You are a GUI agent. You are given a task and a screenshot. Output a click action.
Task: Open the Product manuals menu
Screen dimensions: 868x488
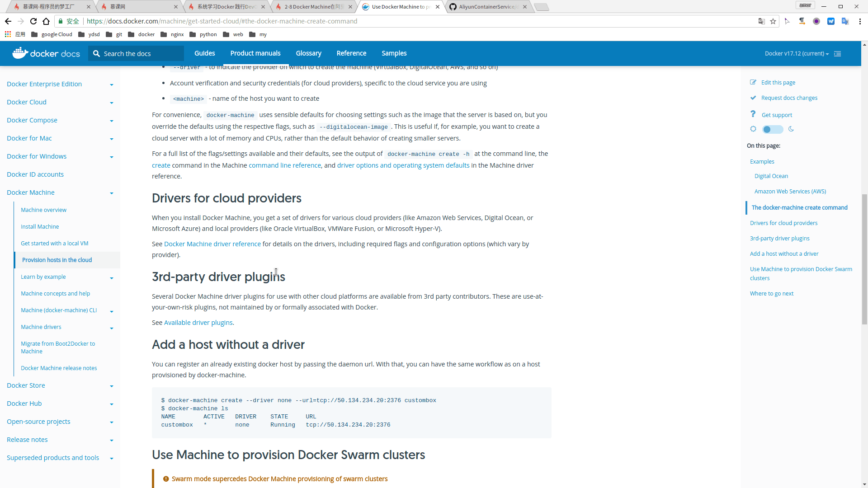click(x=255, y=53)
